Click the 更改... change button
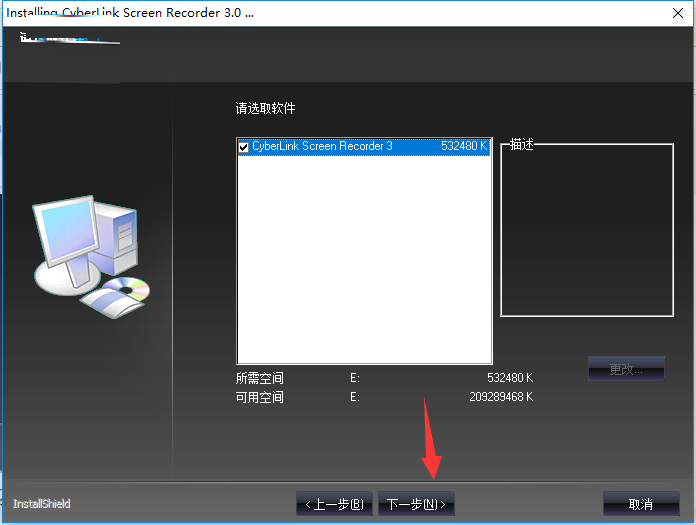 [x=626, y=368]
